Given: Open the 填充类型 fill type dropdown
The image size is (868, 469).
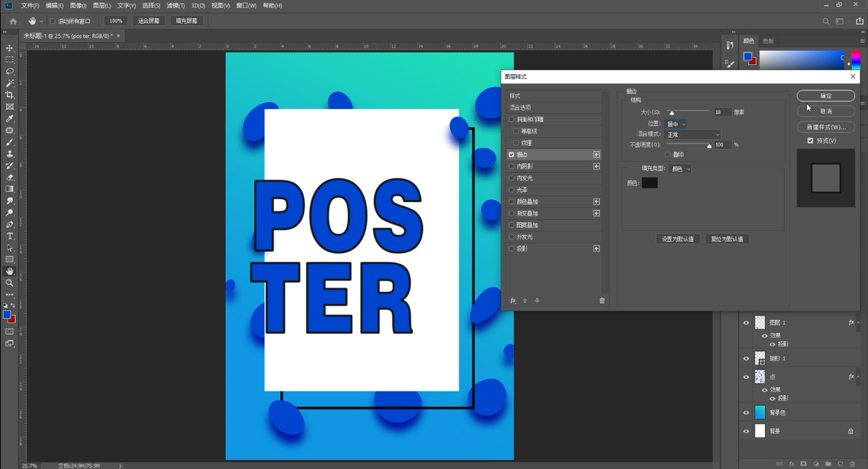Looking at the screenshot, I should (x=680, y=169).
